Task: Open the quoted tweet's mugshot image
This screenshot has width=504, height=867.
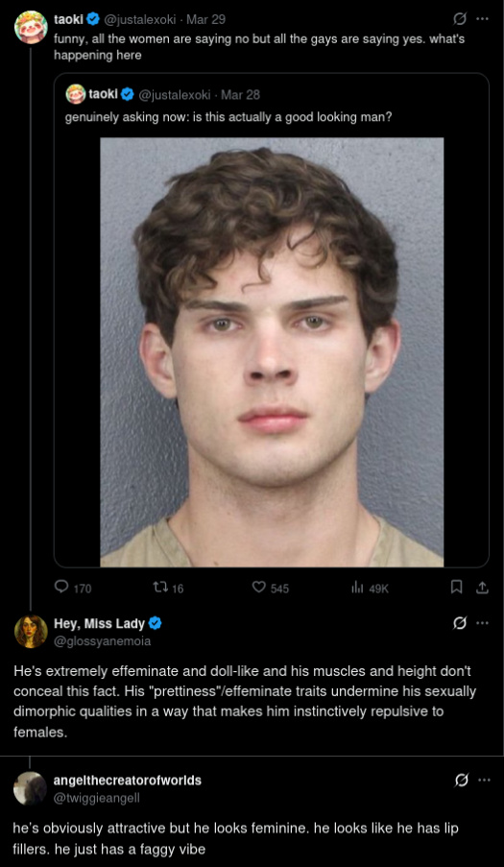Action: (x=272, y=351)
